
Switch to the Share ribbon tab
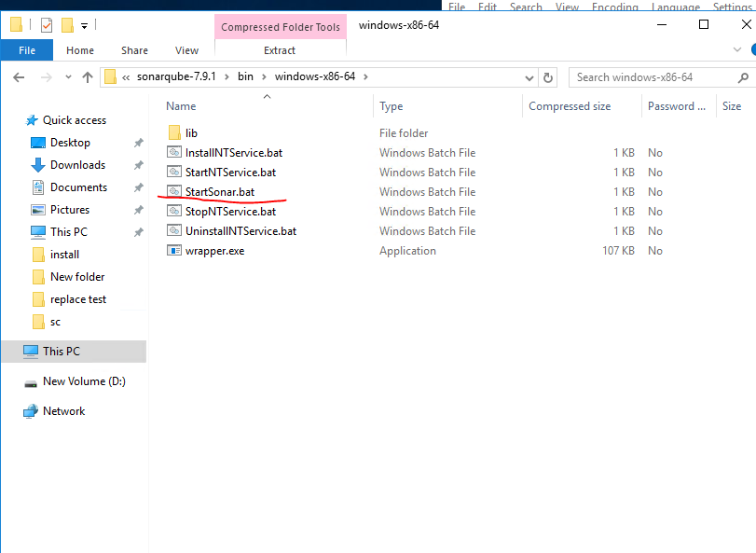[x=133, y=49]
